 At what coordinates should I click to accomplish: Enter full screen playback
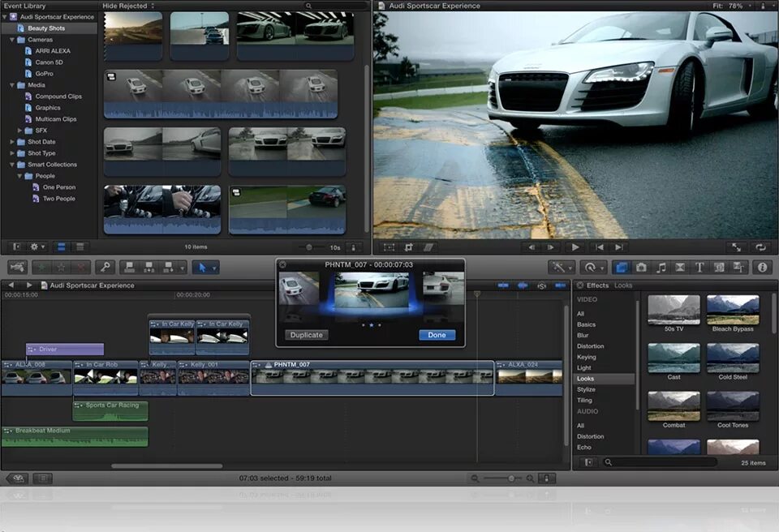[x=736, y=247]
